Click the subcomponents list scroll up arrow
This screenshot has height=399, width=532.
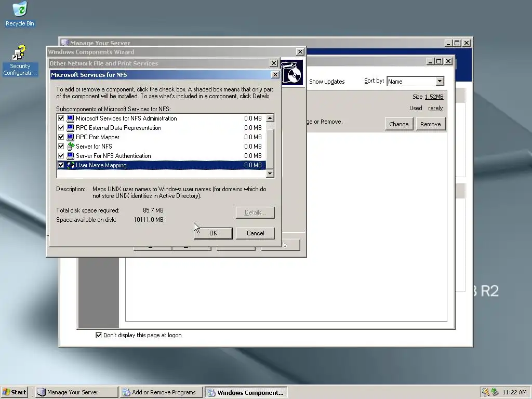click(x=270, y=118)
